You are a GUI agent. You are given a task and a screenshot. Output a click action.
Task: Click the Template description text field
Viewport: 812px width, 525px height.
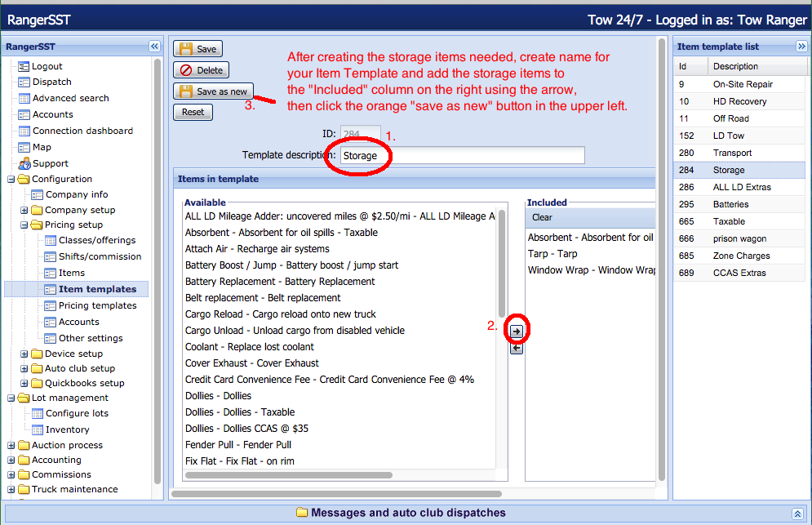tap(462, 155)
